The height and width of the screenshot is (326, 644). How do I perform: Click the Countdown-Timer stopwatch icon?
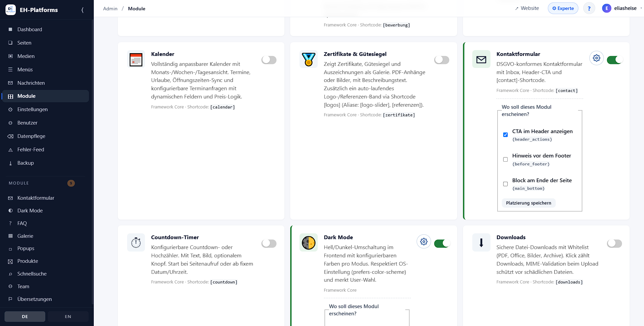tap(136, 243)
